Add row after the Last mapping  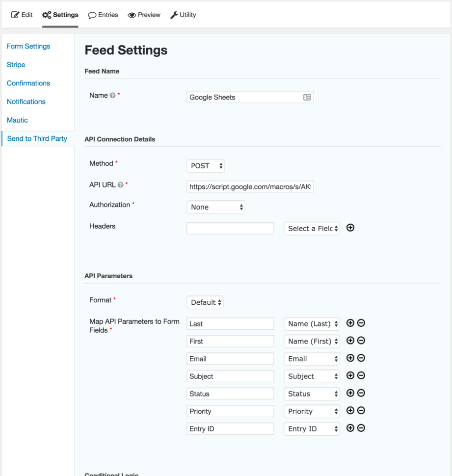[350, 323]
